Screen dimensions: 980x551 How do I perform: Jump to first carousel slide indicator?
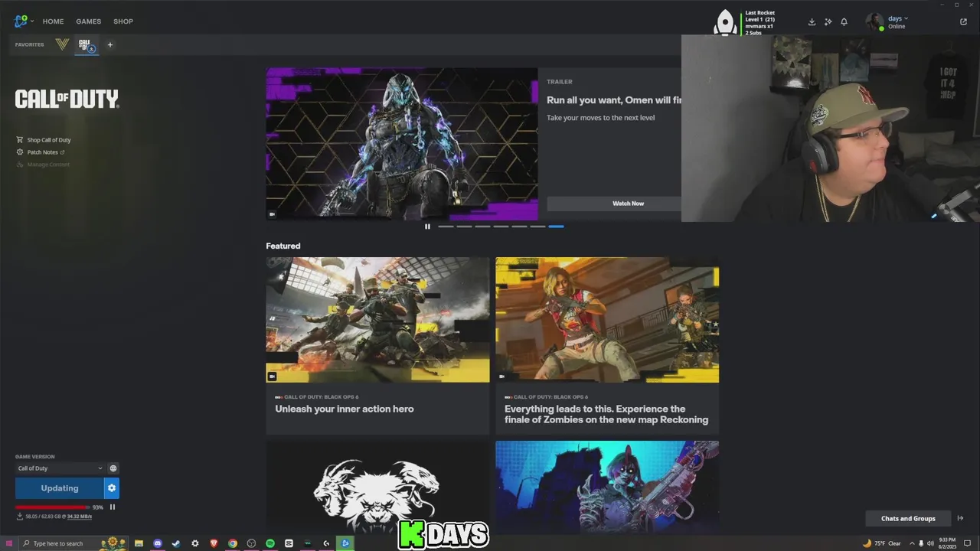pyautogui.click(x=446, y=227)
